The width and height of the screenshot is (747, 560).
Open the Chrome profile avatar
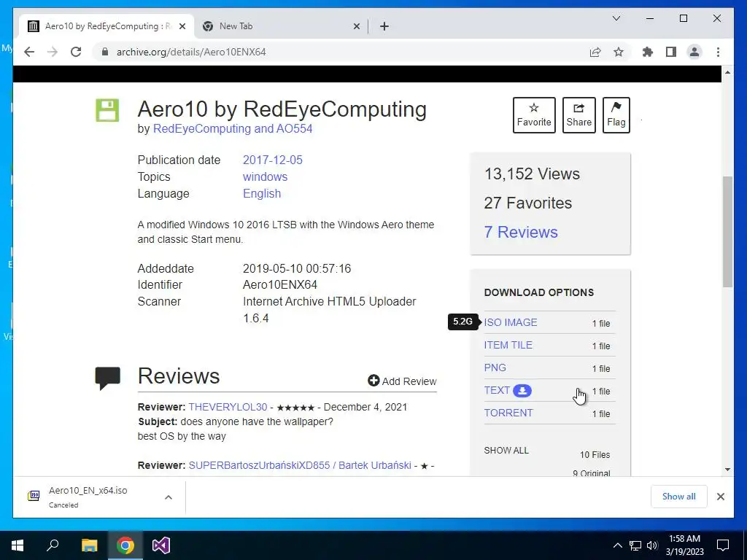click(694, 52)
